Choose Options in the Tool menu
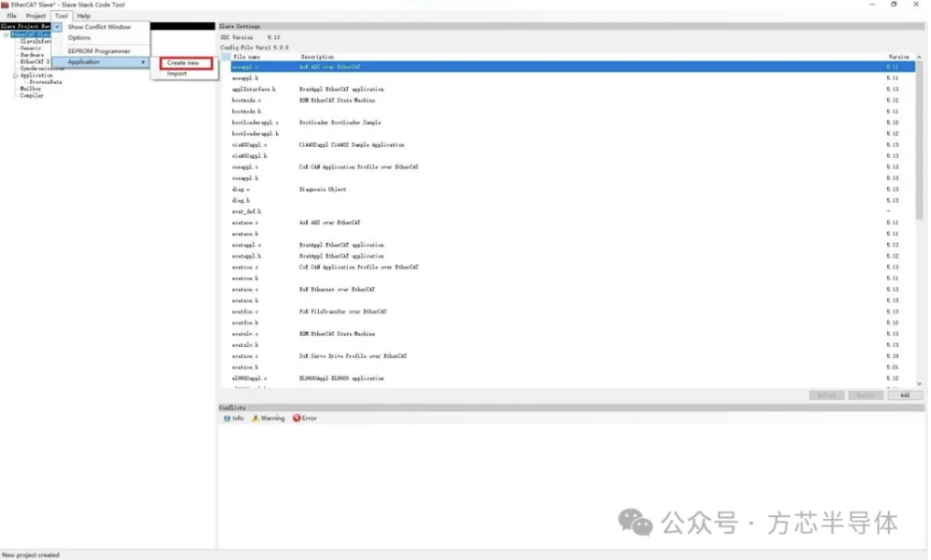 click(79, 37)
